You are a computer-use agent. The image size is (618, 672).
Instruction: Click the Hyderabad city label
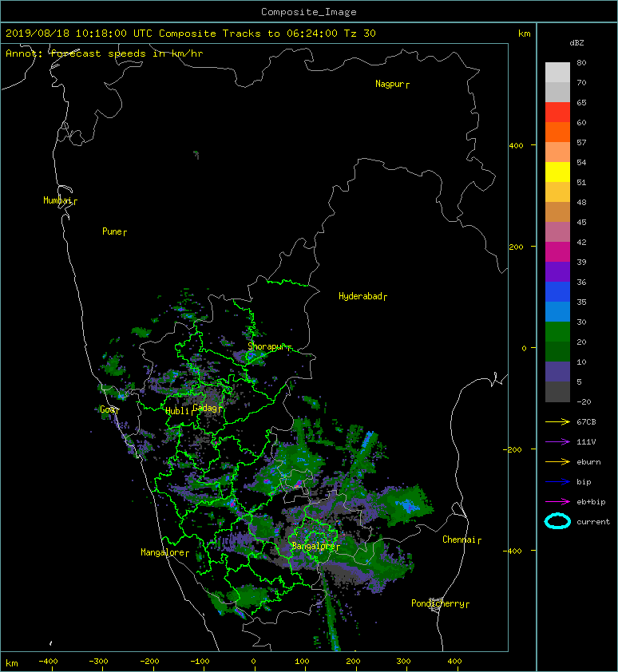coord(360,296)
